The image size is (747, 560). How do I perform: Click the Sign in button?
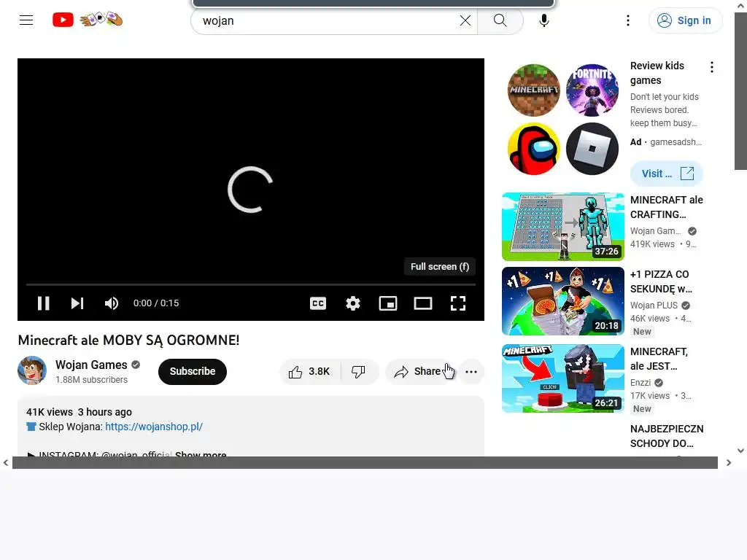click(x=685, y=20)
